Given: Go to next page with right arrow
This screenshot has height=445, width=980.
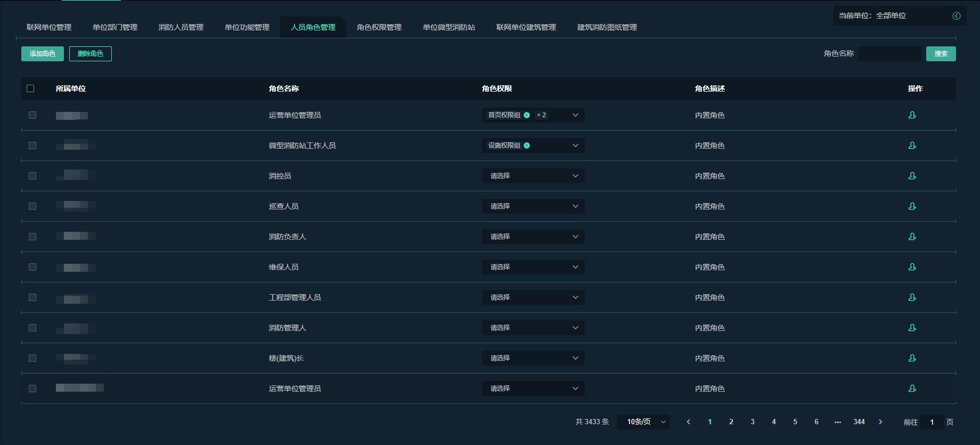Looking at the screenshot, I should (x=880, y=422).
